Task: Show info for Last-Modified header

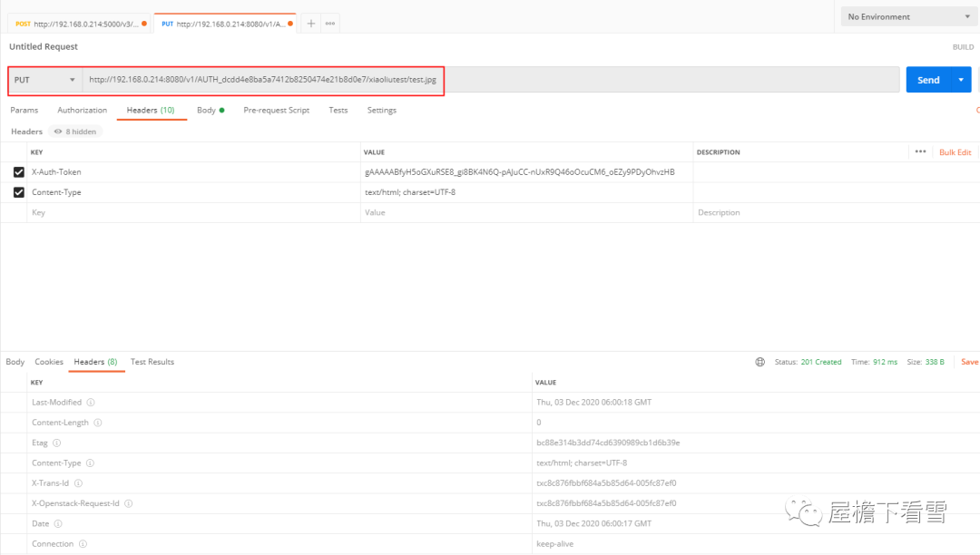Action: 91,403
